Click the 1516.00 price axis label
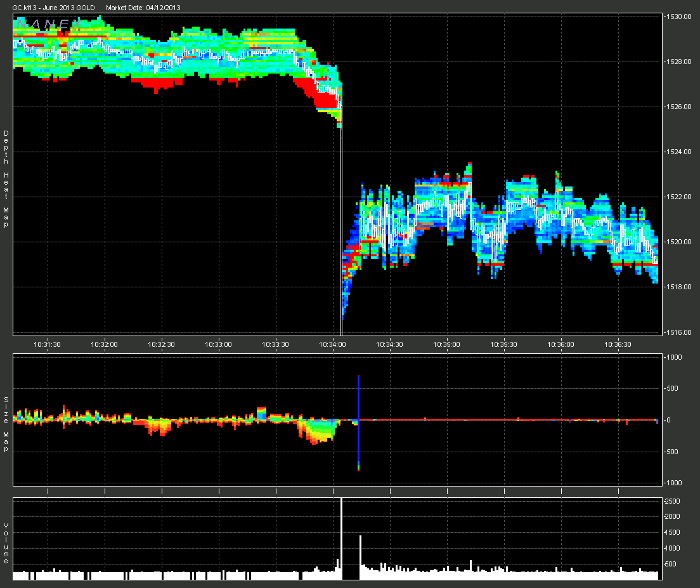700x588 pixels. tap(678, 332)
